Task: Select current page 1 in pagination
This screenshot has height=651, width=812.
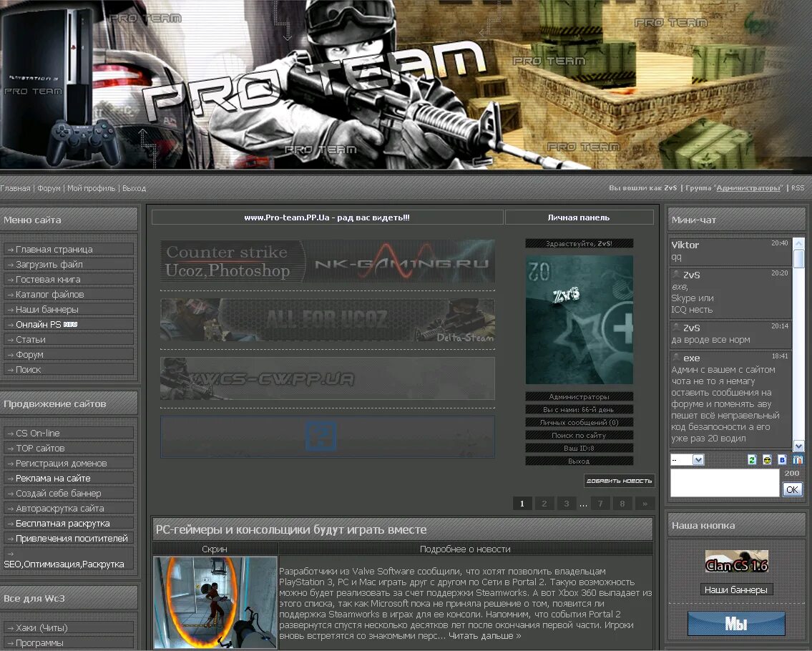Action: pyautogui.click(x=522, y=504)
